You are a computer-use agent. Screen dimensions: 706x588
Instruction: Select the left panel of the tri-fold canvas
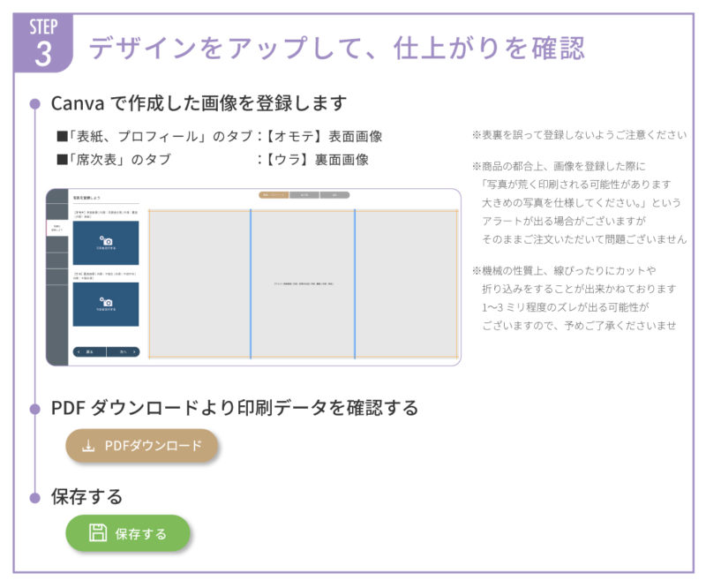tap(199, 283)
